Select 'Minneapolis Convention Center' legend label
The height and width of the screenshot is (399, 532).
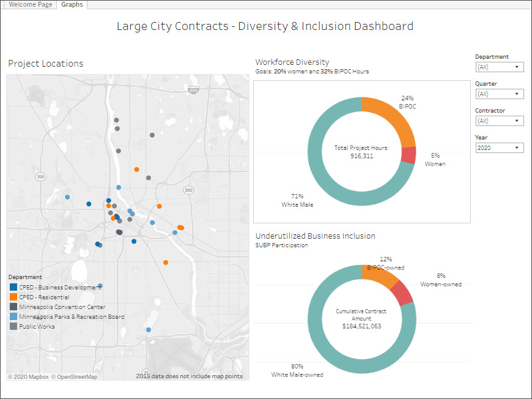click(x=62, y=307)
